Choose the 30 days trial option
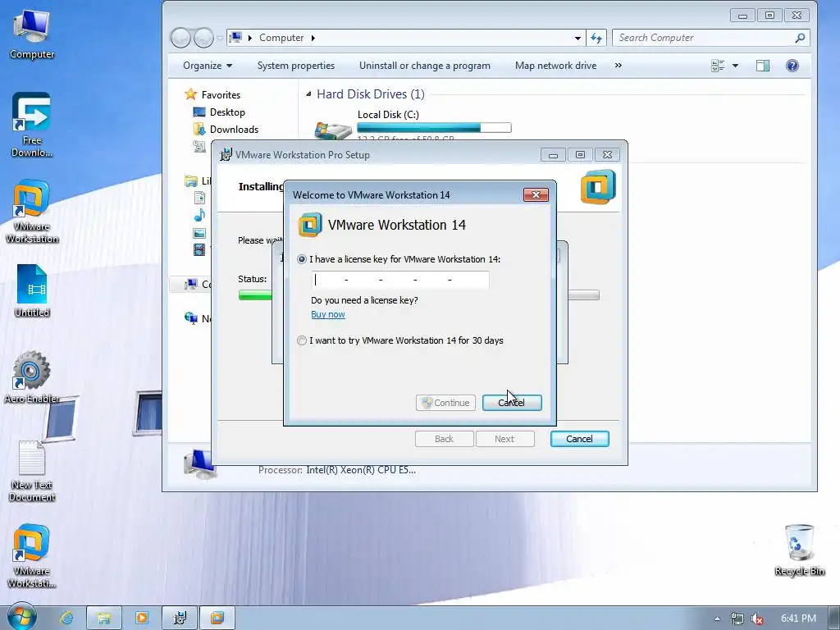The width and height of the screenshot is (840, 630). [x=302, y=340]
